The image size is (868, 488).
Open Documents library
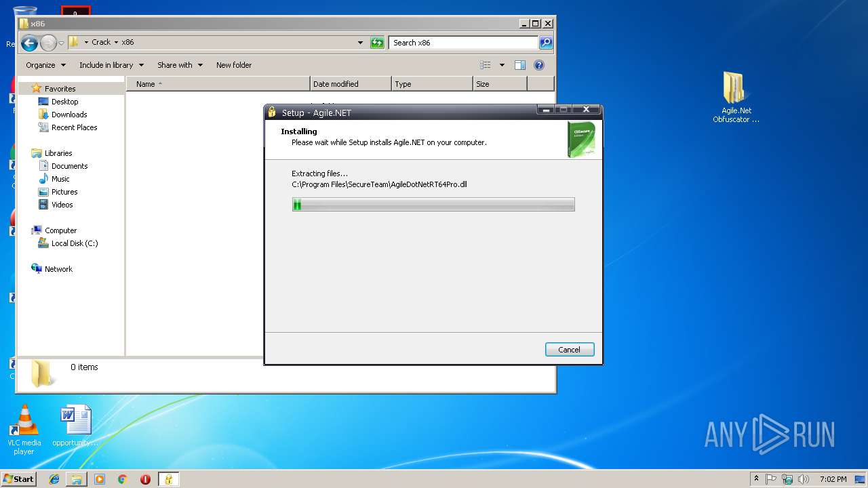[x=69, y=166]
